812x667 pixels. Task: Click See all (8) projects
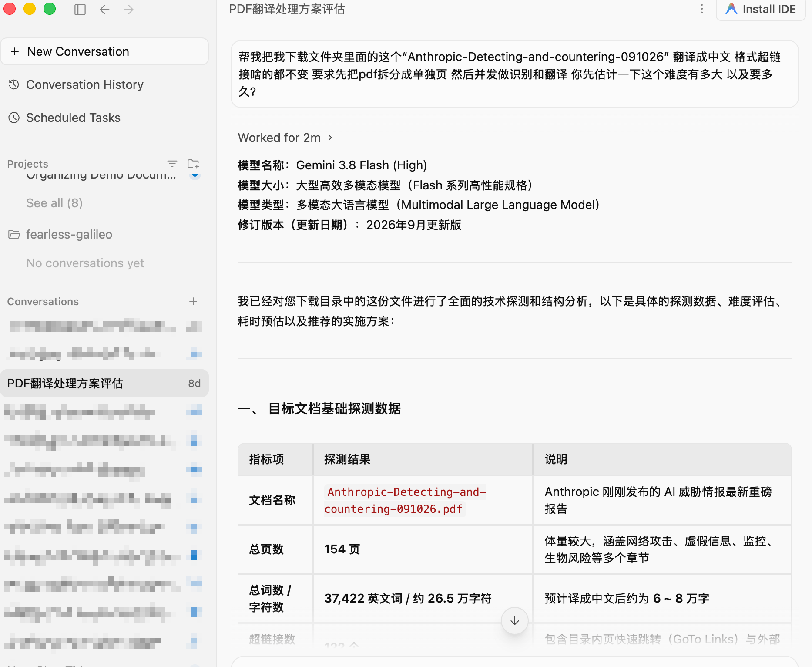point(54,203)
